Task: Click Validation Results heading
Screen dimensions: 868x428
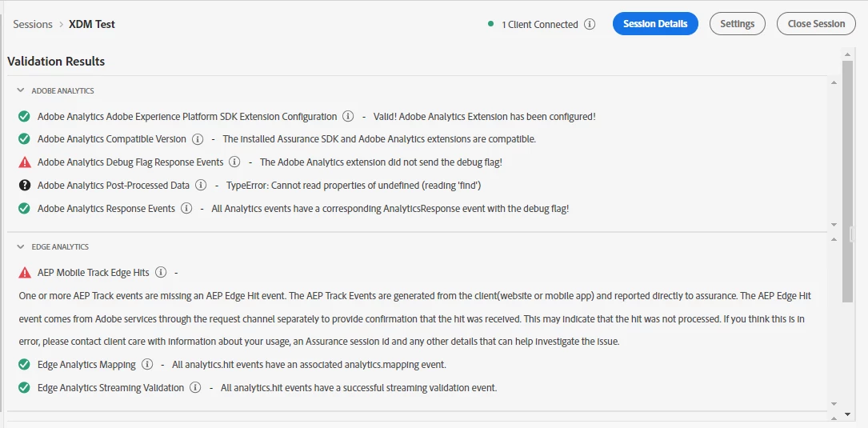Action: (x=56, y=62)
